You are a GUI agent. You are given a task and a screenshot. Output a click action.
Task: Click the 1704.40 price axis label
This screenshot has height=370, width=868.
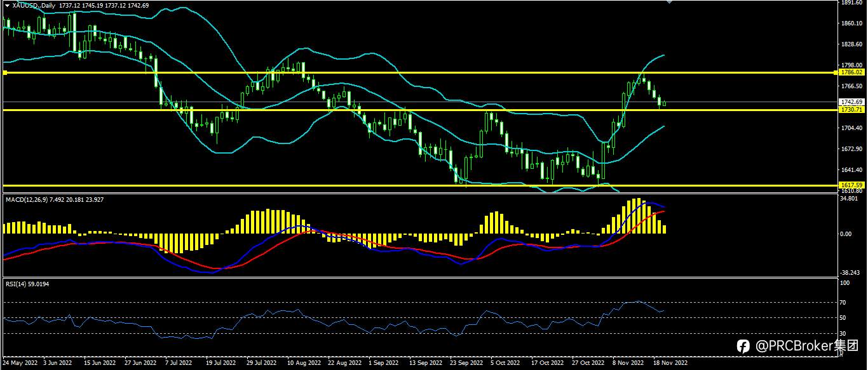click(x=851, y=128)
